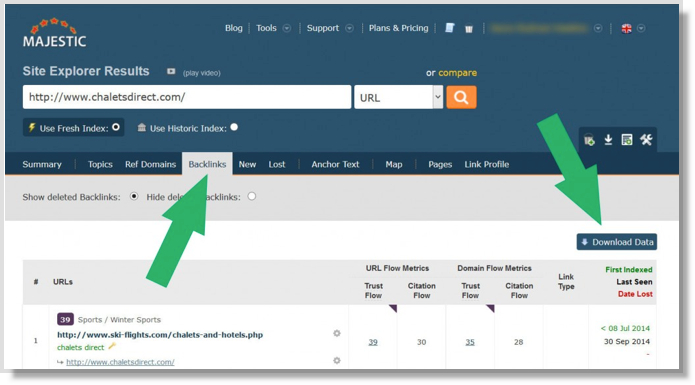695x385 pixels.
Task: Expand the account name dropdown arrow
Action: tap(598, 28)
